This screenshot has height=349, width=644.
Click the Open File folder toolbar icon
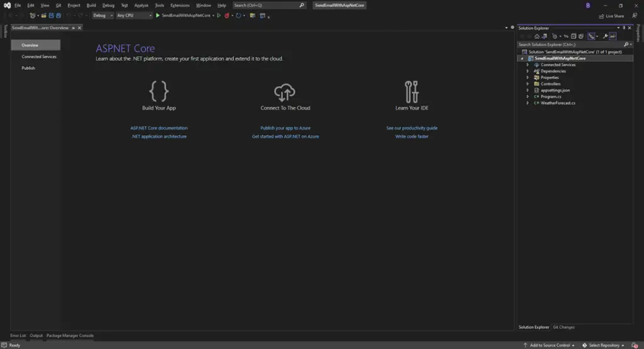(x=43, y=16)
